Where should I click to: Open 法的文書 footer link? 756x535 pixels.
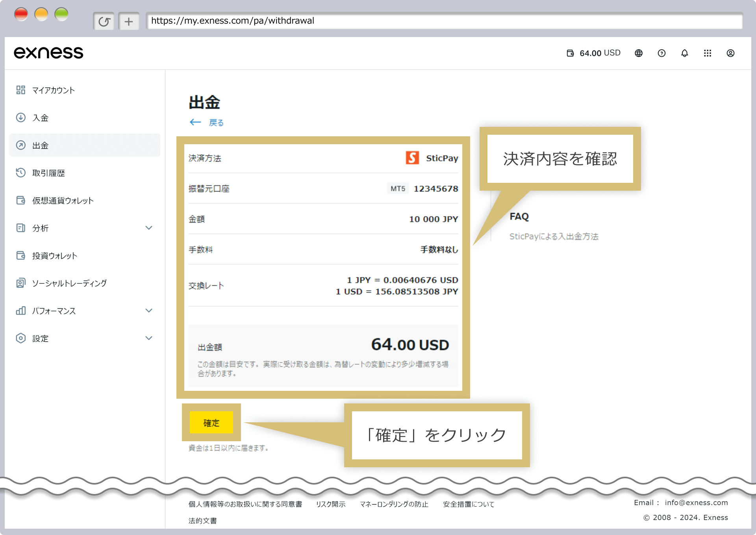tap(202, 521)
